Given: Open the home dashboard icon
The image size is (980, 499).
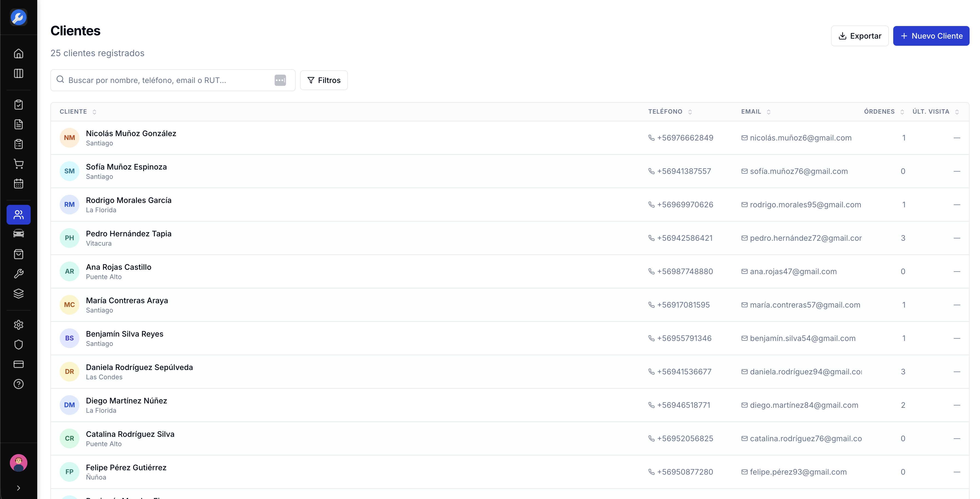Looking at the screenshot, I should (x=18, y=54).
